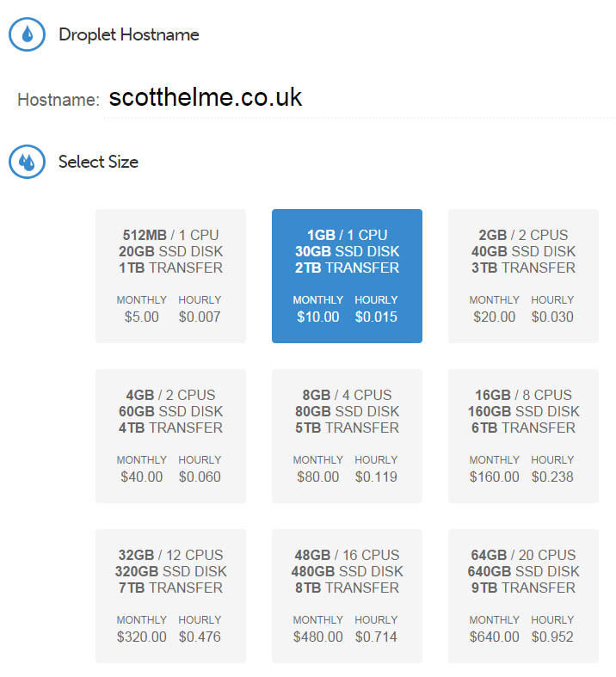Pick the 48GB / 16 CPUs droplet
Viewport: 616px width, 677px height.
pos(347,595)
